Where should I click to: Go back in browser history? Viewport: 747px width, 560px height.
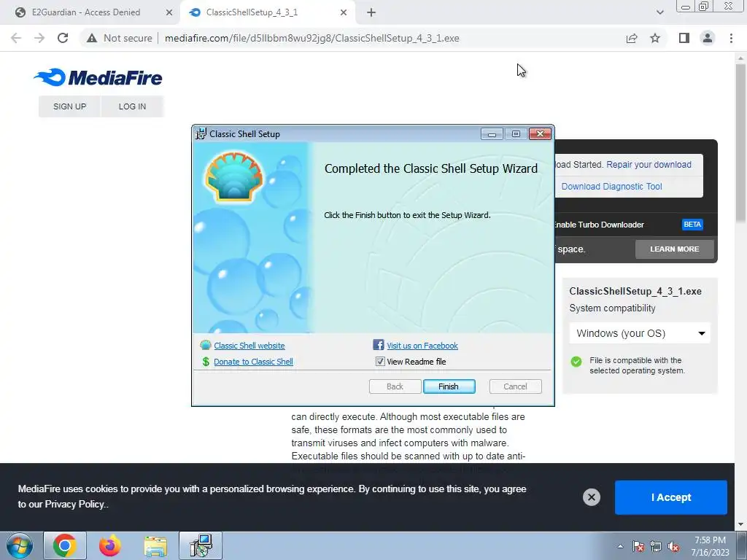[x=16, y=38]
